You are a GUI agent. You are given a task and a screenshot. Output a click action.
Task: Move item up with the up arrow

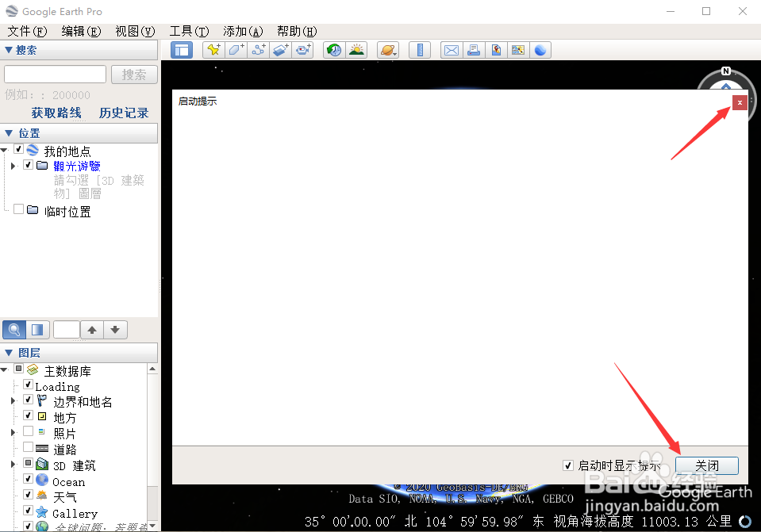pos(92,330)
